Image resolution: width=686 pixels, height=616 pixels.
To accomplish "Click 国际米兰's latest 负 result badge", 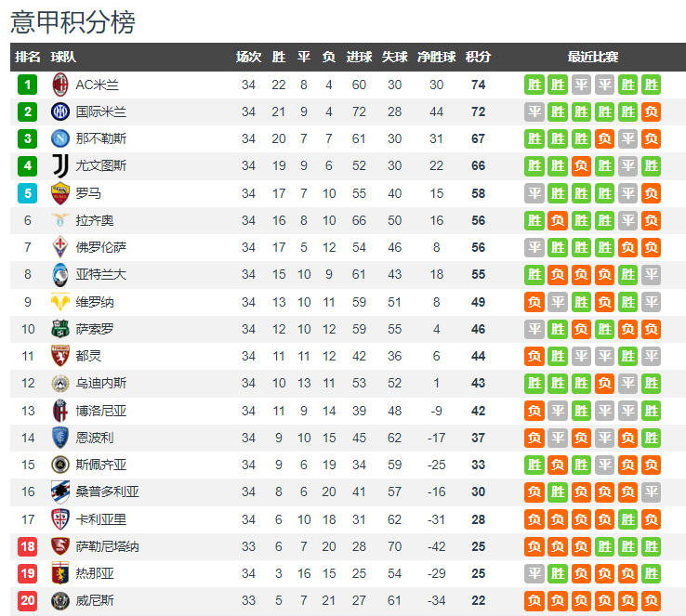I will click(651, 111).
